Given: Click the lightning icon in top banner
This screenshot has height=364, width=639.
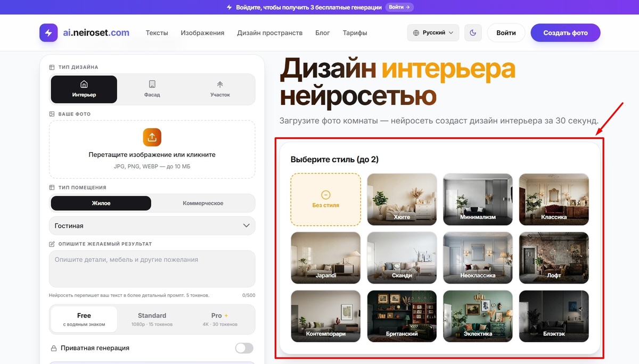Looking at the screenshot, I should (x=230, y=7).
